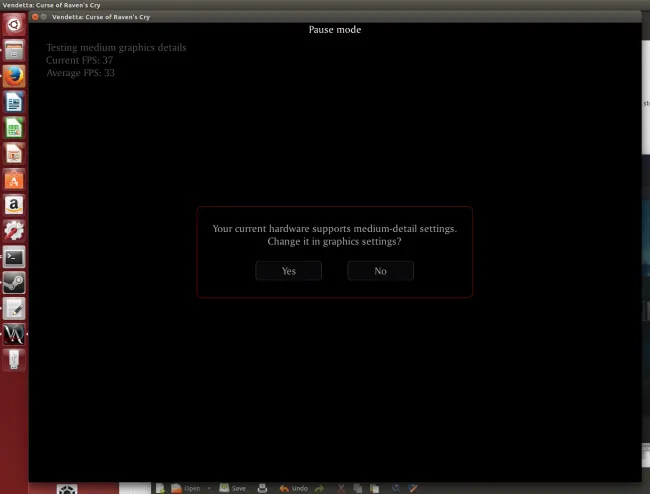Minimize the Vendetta game window
Viewport: 650px width, 494px height.
pyautogui.click(x=44, y=17)
